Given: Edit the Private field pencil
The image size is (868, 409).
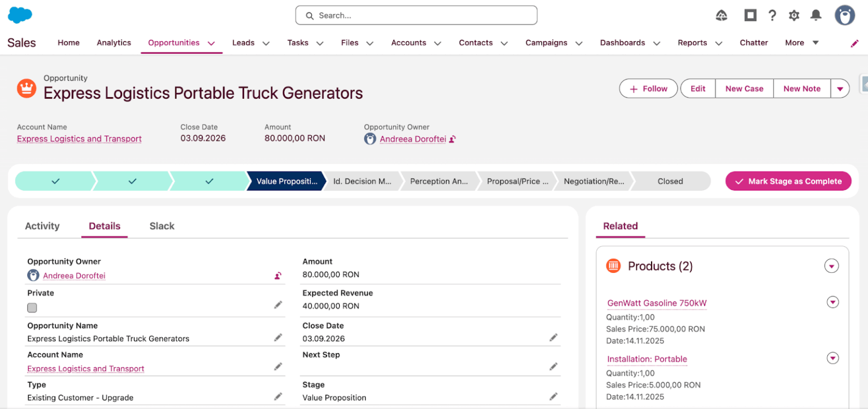Looking at the screenshot, I should (278, 304).
